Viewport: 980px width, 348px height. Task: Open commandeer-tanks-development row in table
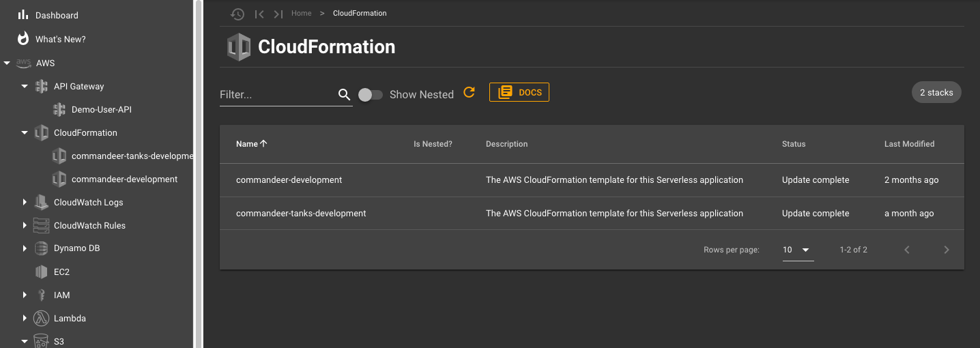(x=592, y=213)
